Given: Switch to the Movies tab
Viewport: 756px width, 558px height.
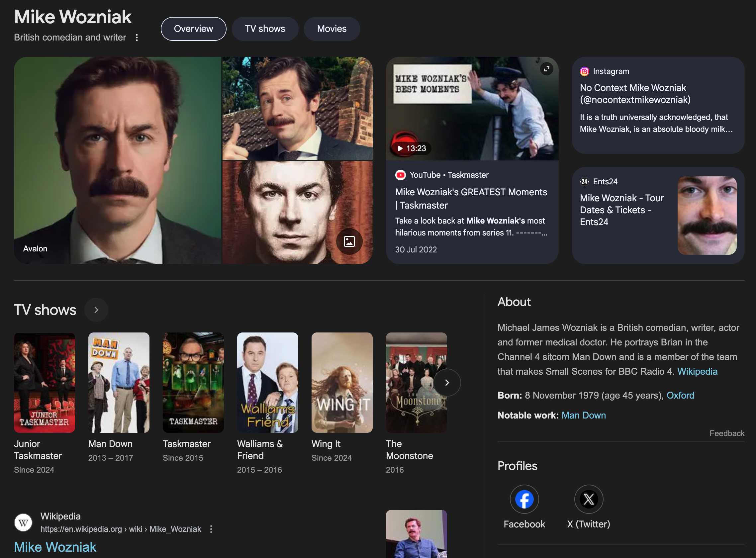Looking at the screenshot, I should click(332, 29).
